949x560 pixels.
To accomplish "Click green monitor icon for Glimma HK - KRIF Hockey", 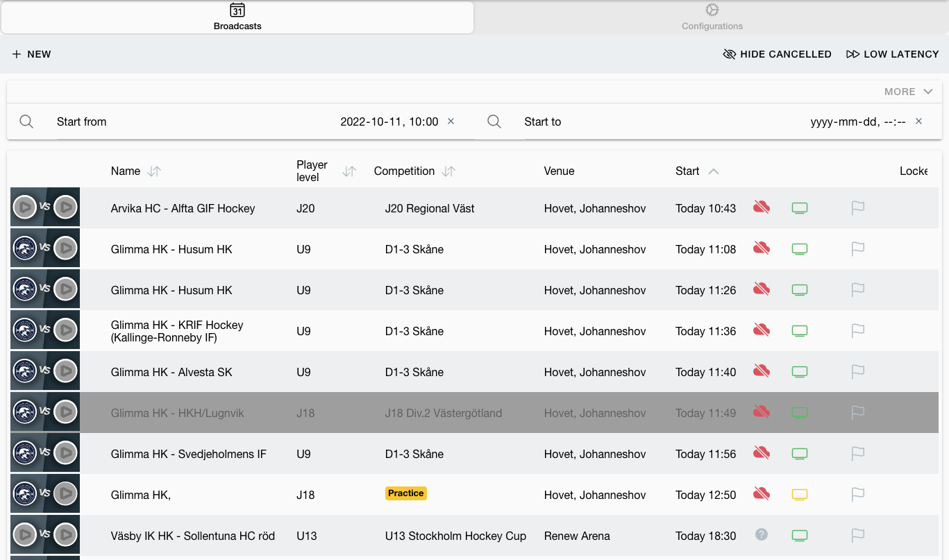I will 800,331.
